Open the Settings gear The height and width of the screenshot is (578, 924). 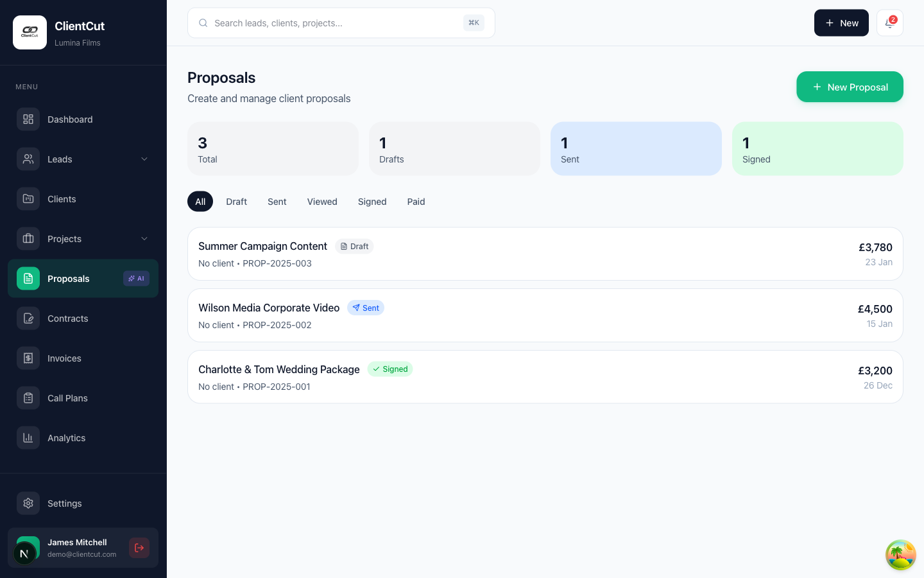[x=28, y=504]
